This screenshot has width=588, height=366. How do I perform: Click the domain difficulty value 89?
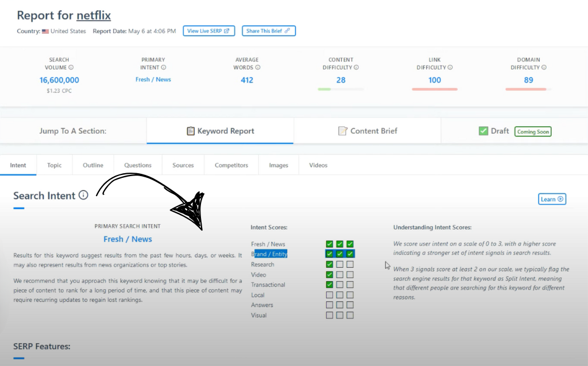(x=528, y=80)
